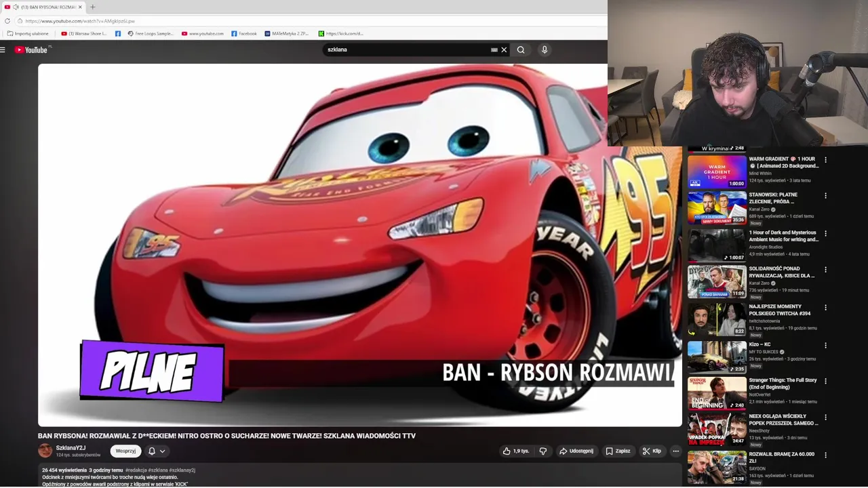Open the 'Free Loops Sample' bookmark
This screenshot has width=868, height=488.
[x=151, y=33]
